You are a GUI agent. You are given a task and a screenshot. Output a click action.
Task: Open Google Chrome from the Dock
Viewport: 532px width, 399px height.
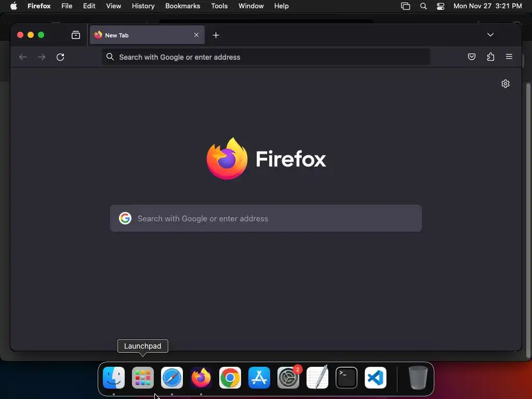[230, 377]
